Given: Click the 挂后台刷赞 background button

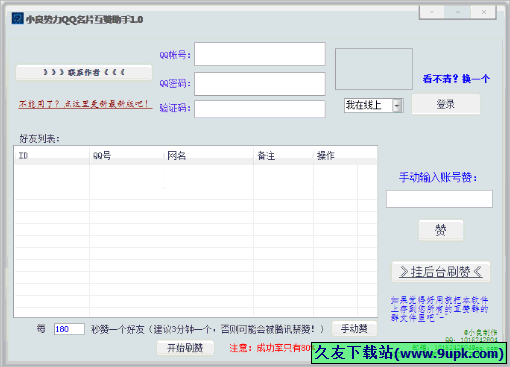Looking at the screenshot, I should point(441,272).
